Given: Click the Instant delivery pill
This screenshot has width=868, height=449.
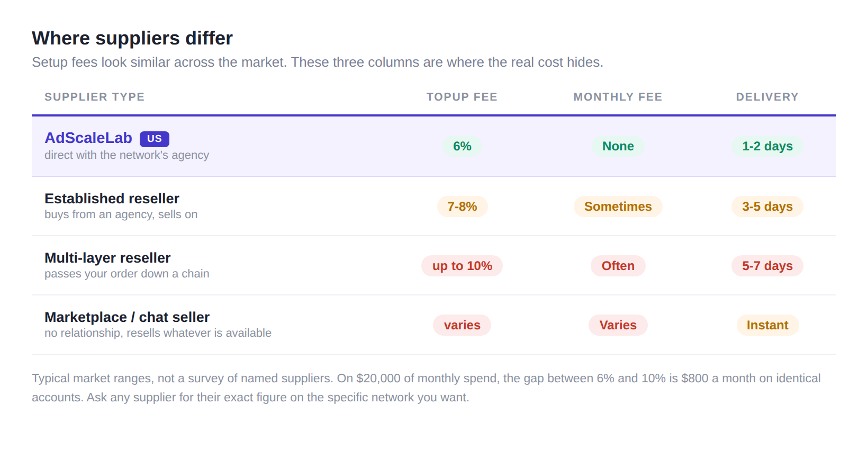Looking at the screenshot, I should click(x=767, y=325).
